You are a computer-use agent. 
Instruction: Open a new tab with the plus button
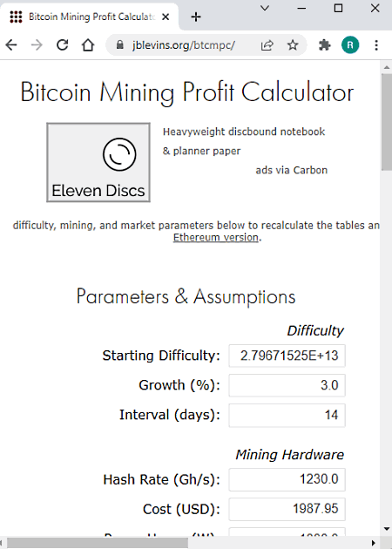(x=196, y=17)
